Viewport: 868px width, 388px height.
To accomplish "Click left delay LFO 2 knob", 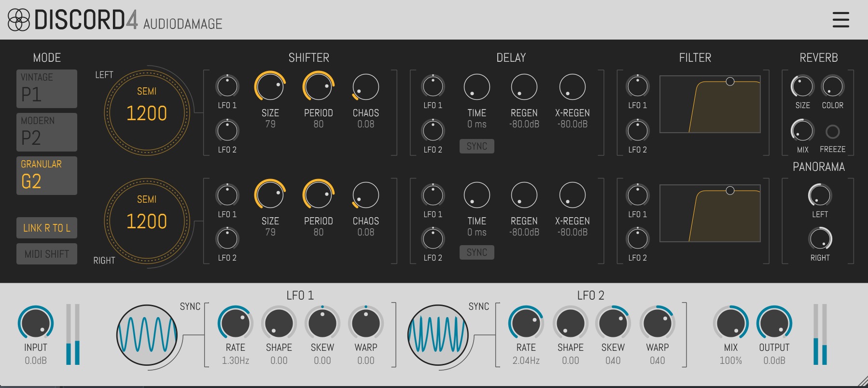I will 433,131.
